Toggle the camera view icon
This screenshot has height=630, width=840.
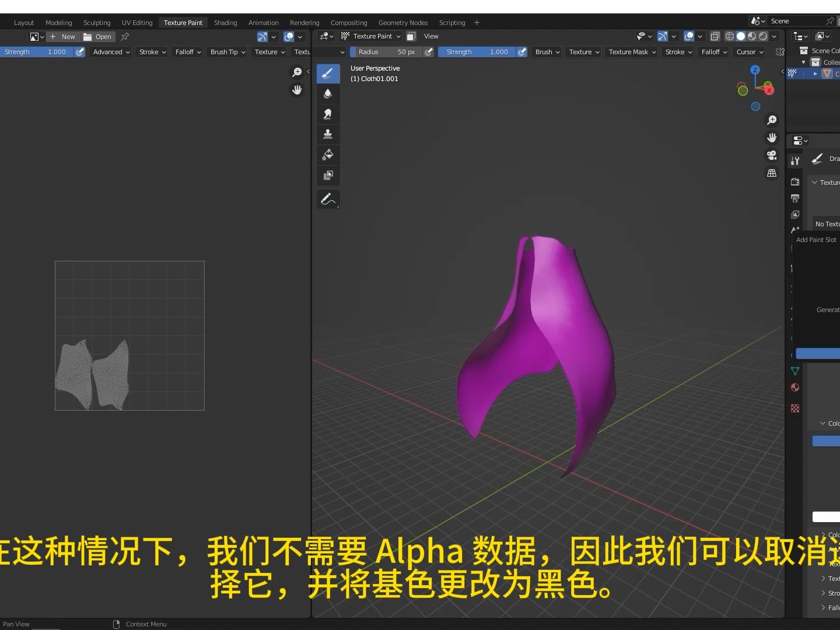click(x=772, y=155)
